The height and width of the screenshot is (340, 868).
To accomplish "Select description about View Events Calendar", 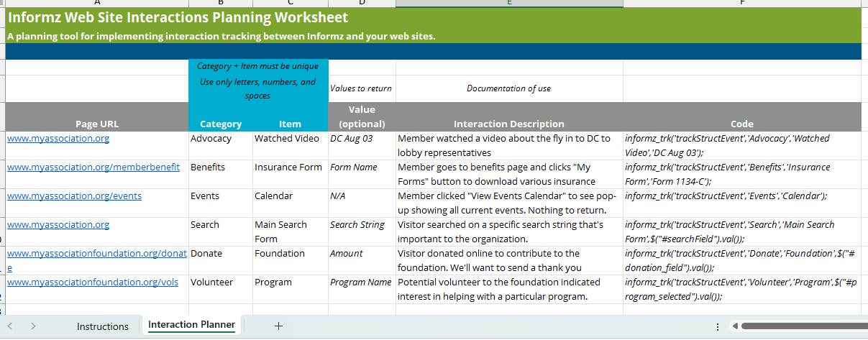I will [509, 203].
